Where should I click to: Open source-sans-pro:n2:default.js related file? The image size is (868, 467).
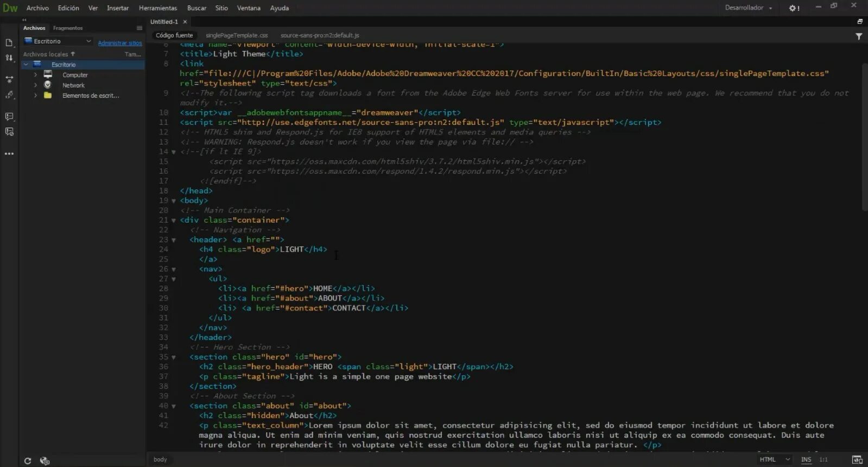(320, 35)
